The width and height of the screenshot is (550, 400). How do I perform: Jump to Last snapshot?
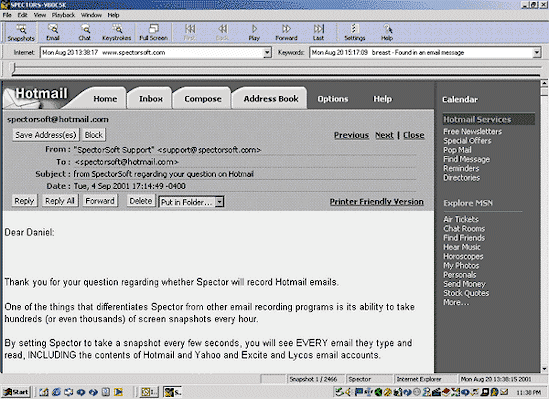(x=318, y=33)
